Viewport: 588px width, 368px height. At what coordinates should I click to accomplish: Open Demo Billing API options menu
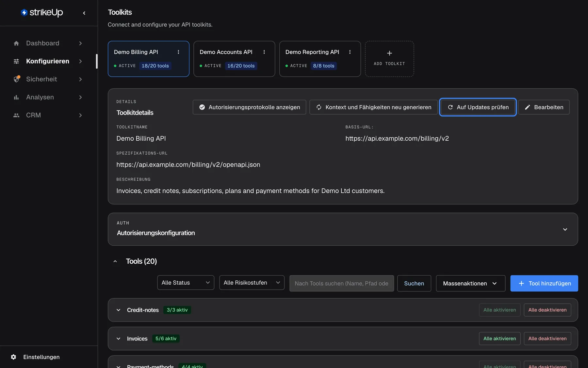[x=178, y=52]
